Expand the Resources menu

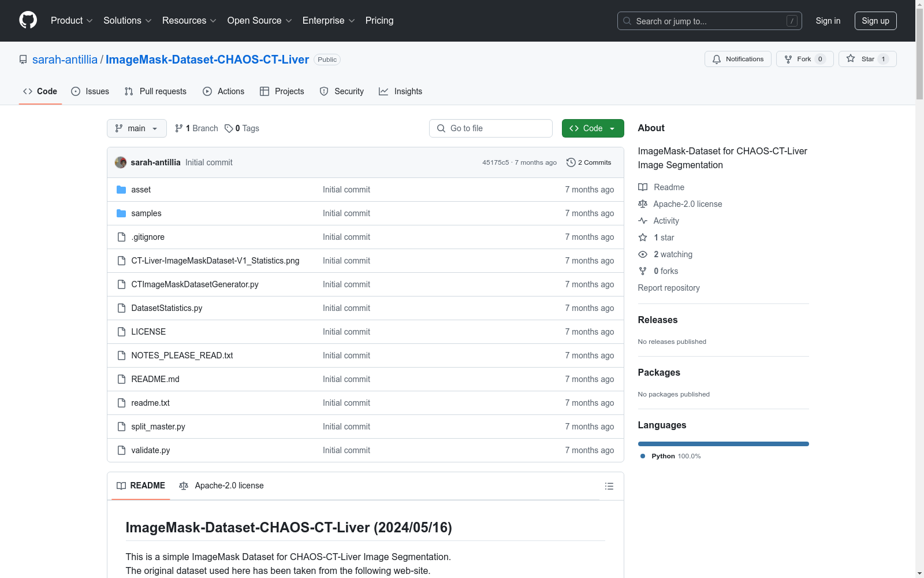click(189, 20)
